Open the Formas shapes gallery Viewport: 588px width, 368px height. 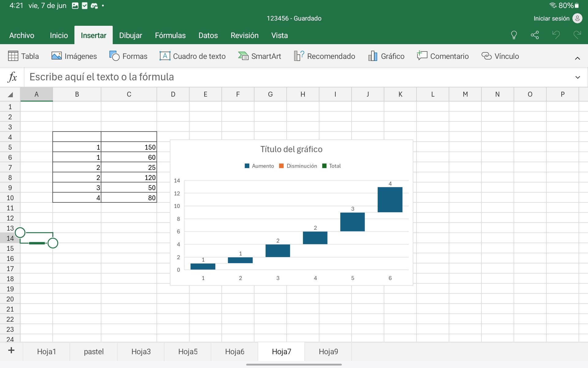pos(128,56)
